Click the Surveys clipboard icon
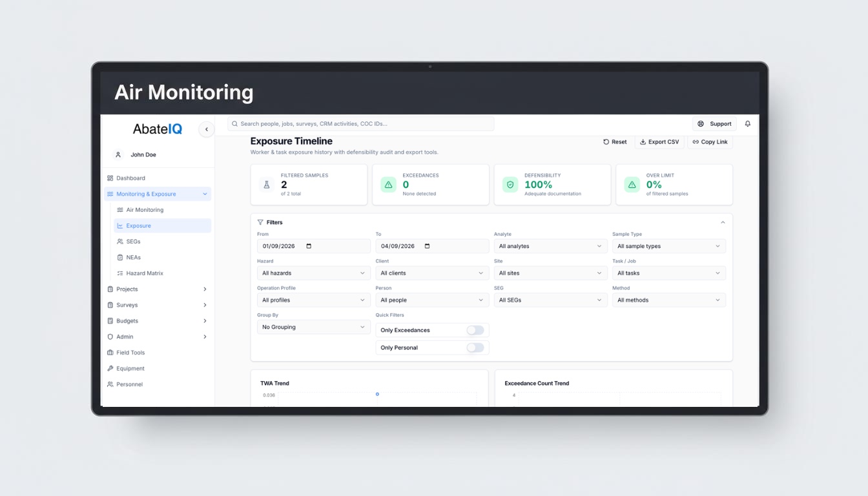868x496 pixels. click(110, 305)
